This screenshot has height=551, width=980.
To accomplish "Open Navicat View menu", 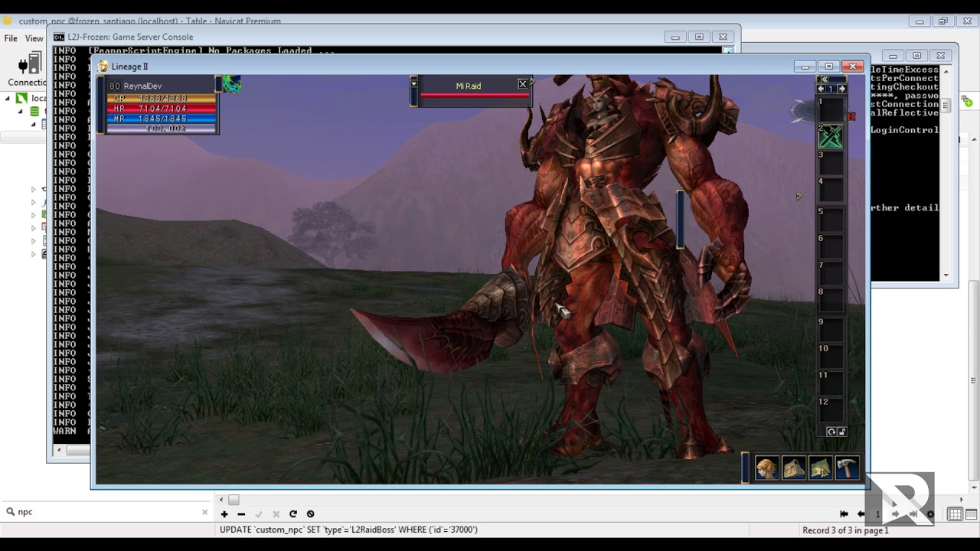I will [34, 38].
